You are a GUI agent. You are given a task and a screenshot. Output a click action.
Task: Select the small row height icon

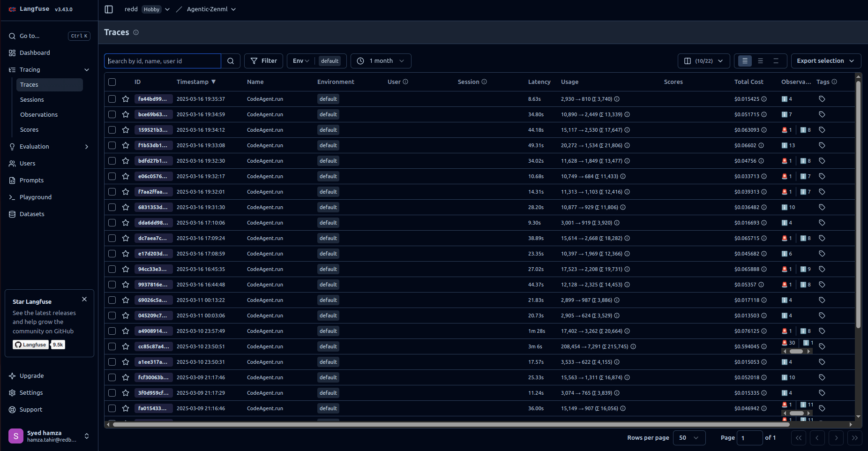(x=745, y=61)
